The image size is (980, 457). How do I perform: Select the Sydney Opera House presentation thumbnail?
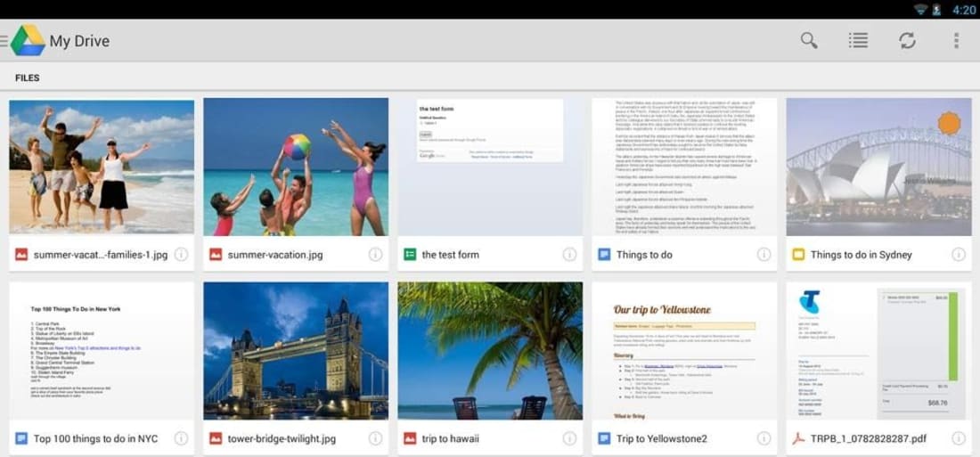(x=878, y=167)
